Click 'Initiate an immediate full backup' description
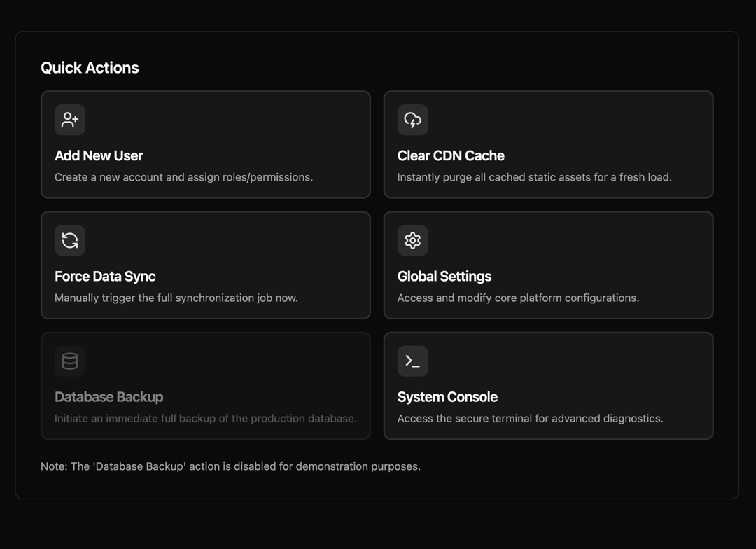 [206, 419]
